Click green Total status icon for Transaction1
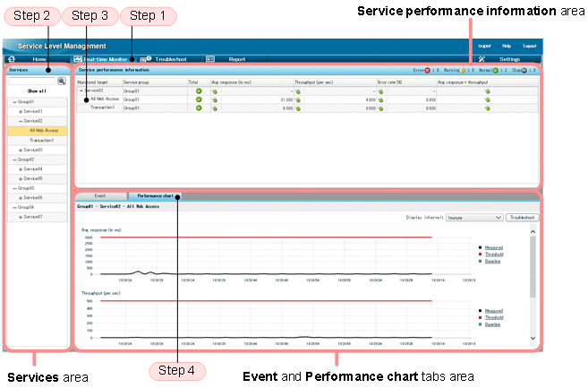This screenshot has height=388, width=588. click(x=198, y=108)
